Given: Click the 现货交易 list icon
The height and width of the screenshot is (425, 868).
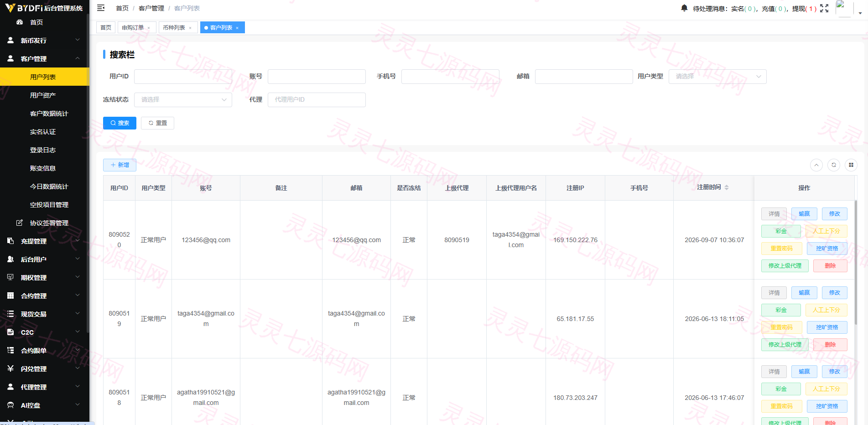Looking at the screenshot, I should 10,314.
